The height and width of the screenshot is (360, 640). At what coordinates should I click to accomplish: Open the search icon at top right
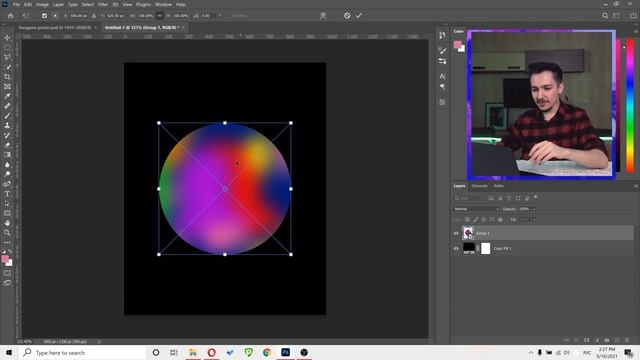(x=605, y=16)
